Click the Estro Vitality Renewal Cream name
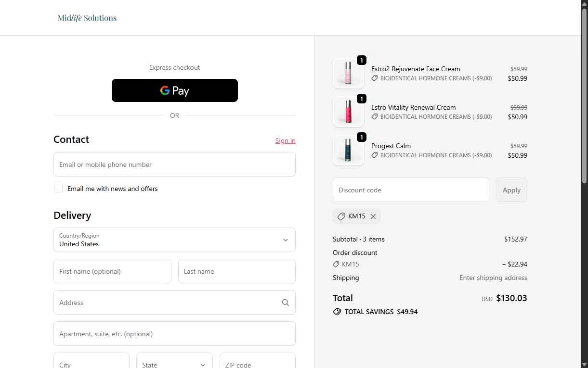The height and width of the screenshot is (368, 588). click(x=414, y=107)
